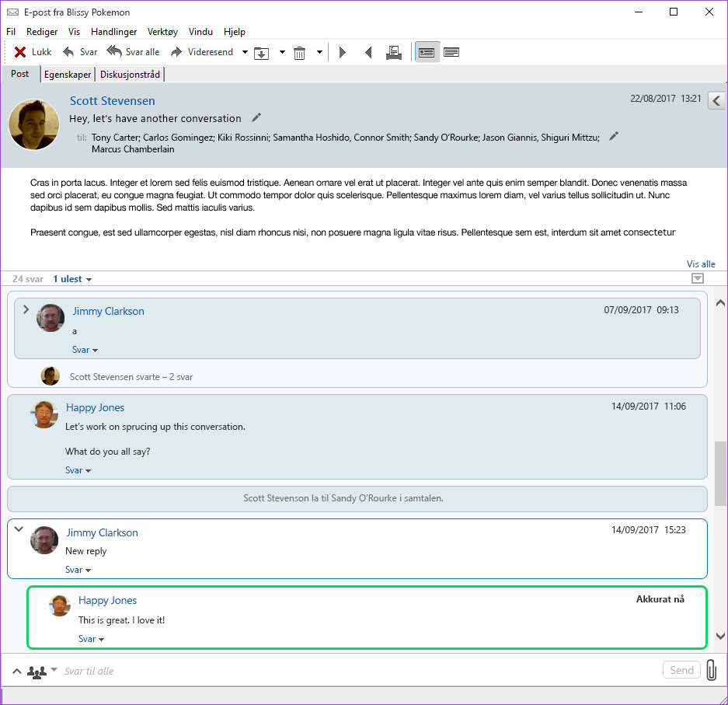Click the red Lukk close icon
This screenshot has width=728, height=705.
[x=20, y=52]
